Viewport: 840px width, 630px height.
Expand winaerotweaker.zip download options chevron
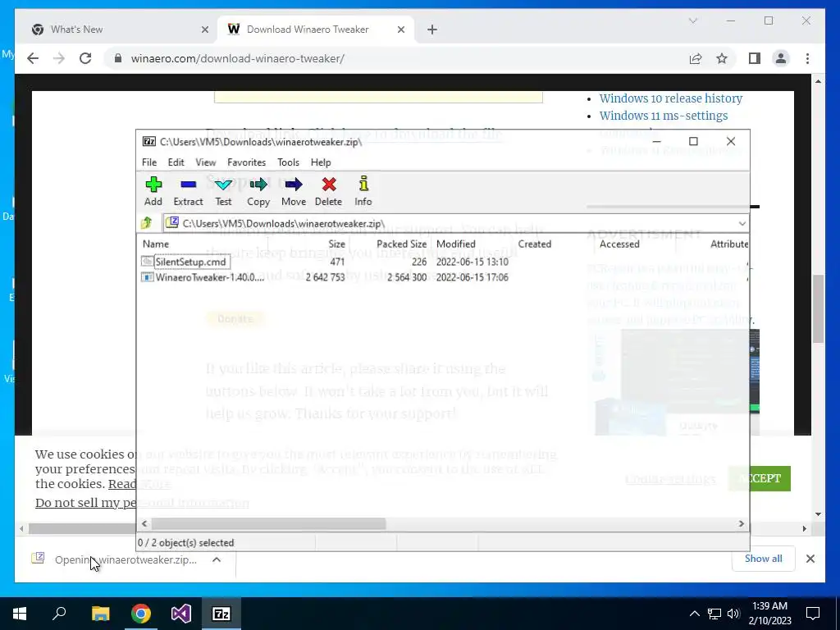pyautogui.click(x=217, y=559)
